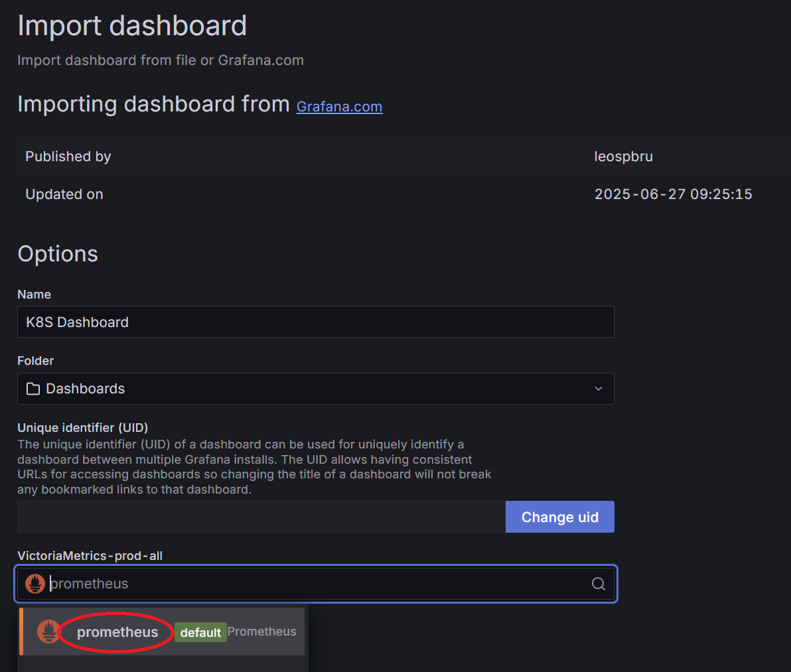Expand the Folder dropdown chevron
Screen dimensions: 791x672
[598, 389]
